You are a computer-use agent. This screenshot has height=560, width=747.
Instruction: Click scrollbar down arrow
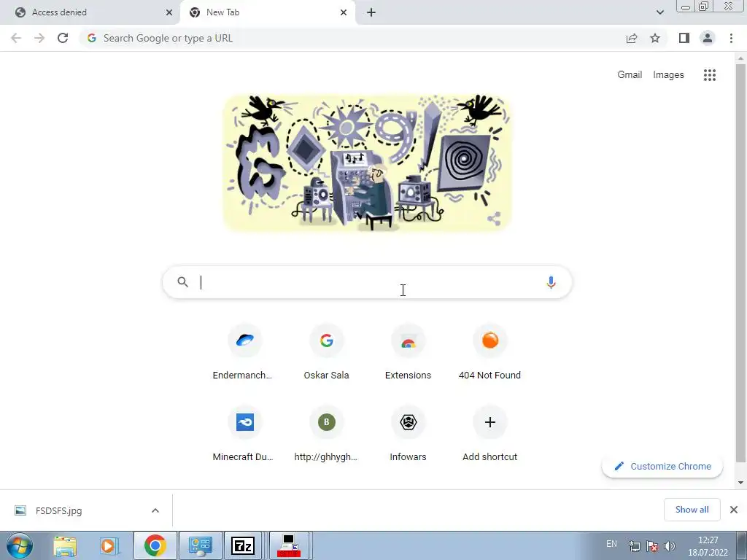tap(740, 483)
